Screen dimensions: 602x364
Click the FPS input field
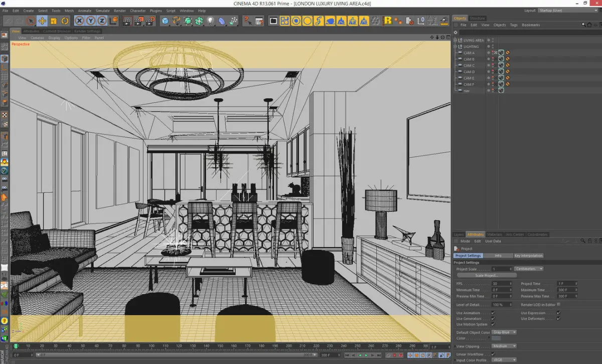[x=502, y=283]
